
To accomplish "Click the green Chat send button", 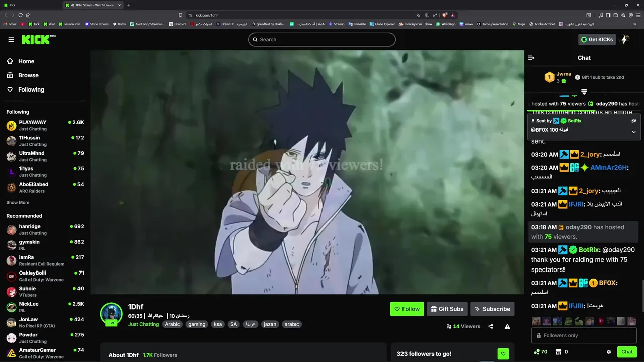I will [x=627, y=352].
